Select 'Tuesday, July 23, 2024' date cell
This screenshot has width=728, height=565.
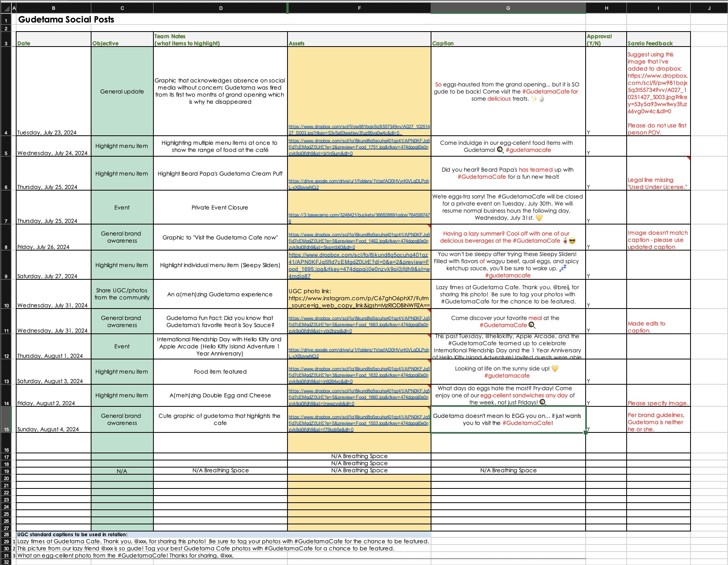point(54,92)
